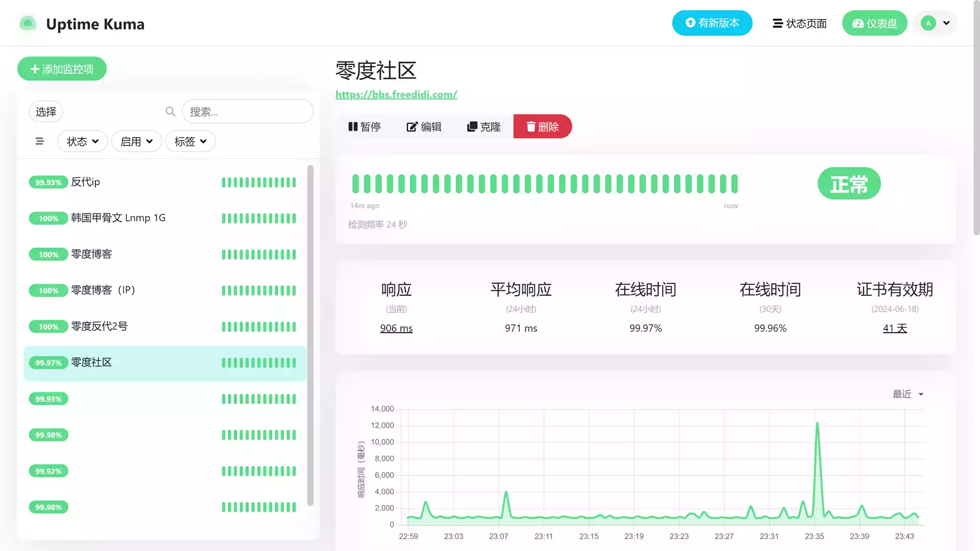The image size is (980, 551).
Task: Click the large heartbeat bar history
Action: pyautogui.click(x=545, y=184)
